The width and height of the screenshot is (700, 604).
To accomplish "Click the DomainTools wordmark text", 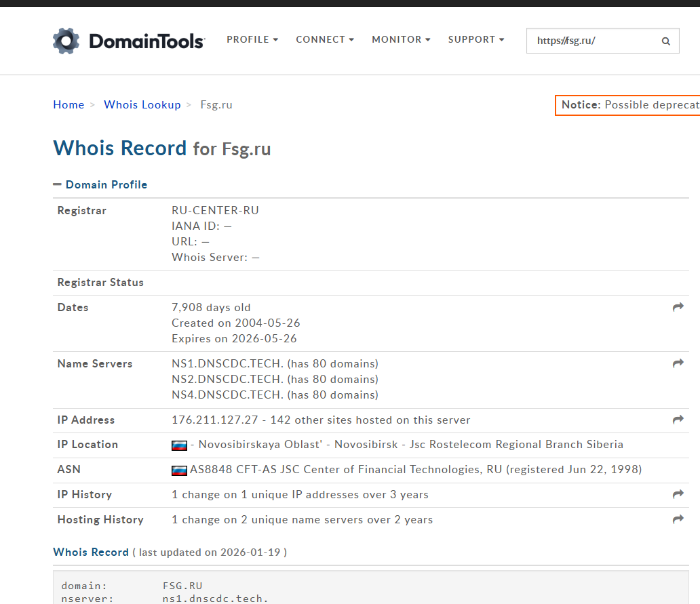I will [147, 42].
